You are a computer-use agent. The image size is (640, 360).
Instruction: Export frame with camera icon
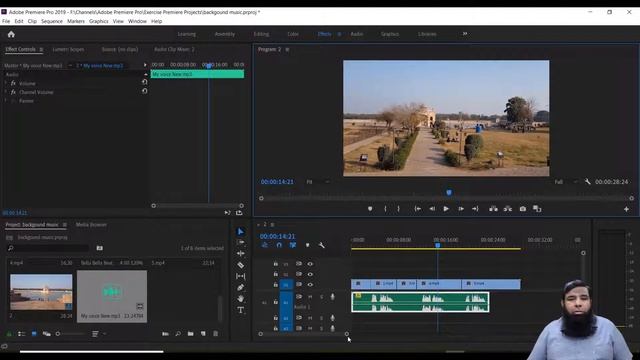522,209
